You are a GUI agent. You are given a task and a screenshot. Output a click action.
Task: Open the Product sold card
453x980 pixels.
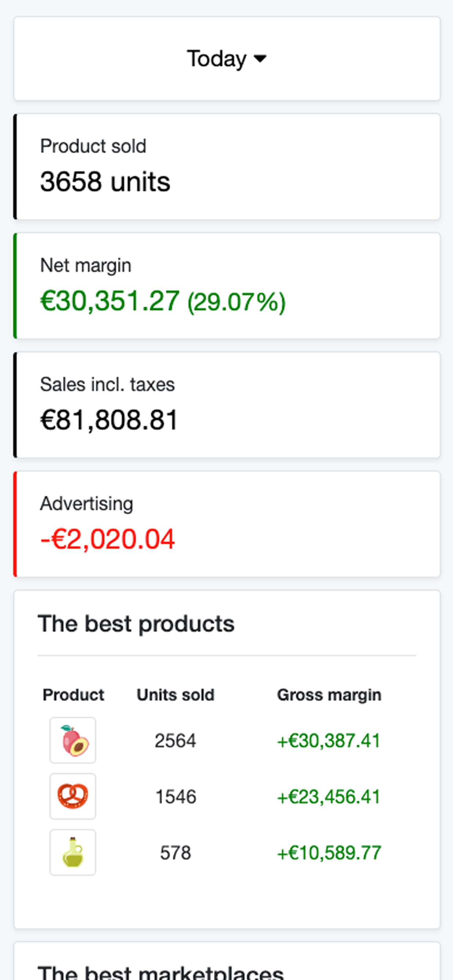click(x=227, y=167)
